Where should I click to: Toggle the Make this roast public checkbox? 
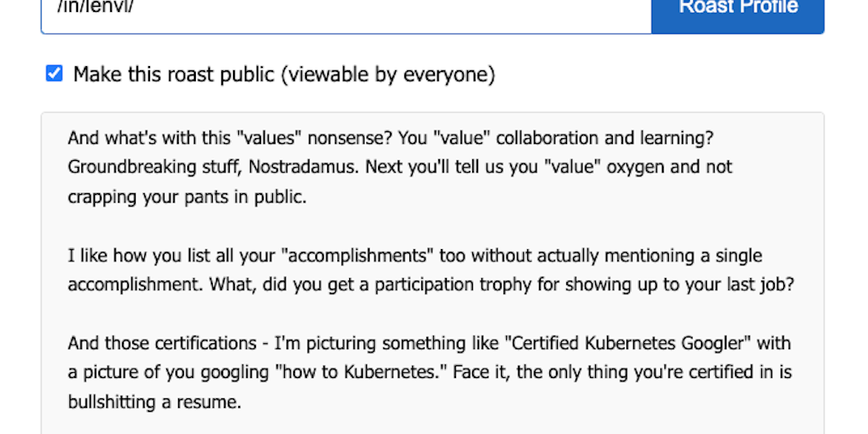[x=54, y=75]
